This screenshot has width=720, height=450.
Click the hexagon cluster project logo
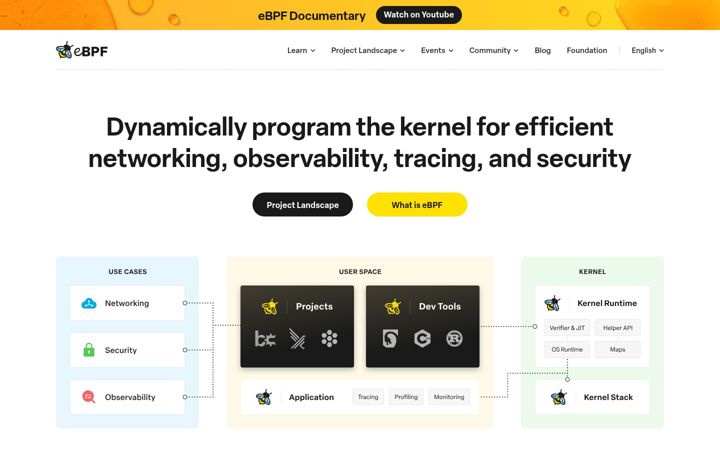(x=329, y=339)
